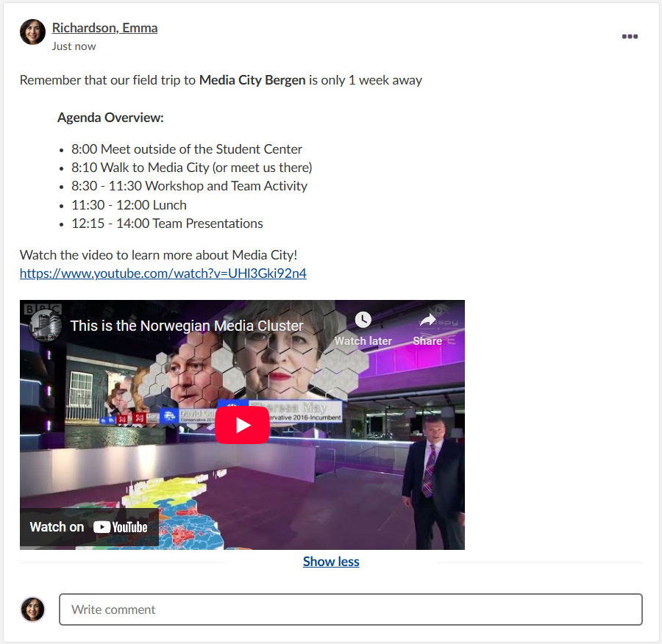Open the youtube.com video URL link
The width and height of the screenshot is (662, 644).
click(x=163, y=273)
